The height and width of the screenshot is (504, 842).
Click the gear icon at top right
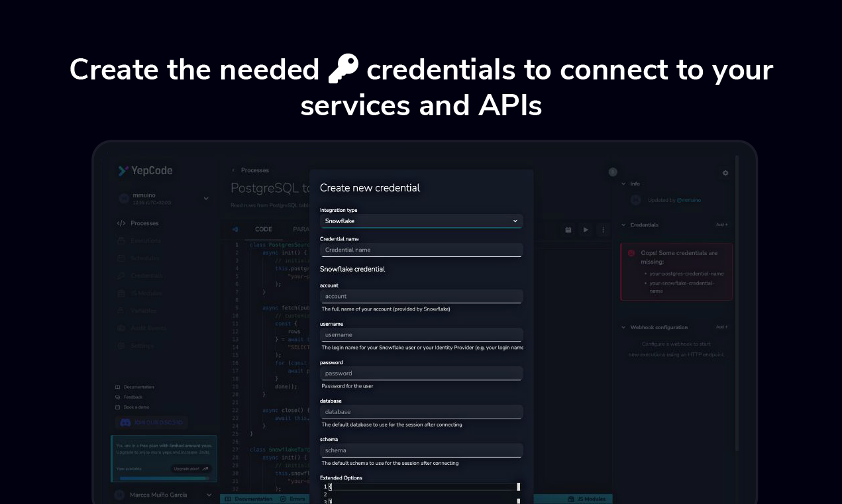[x=725, y=173]
